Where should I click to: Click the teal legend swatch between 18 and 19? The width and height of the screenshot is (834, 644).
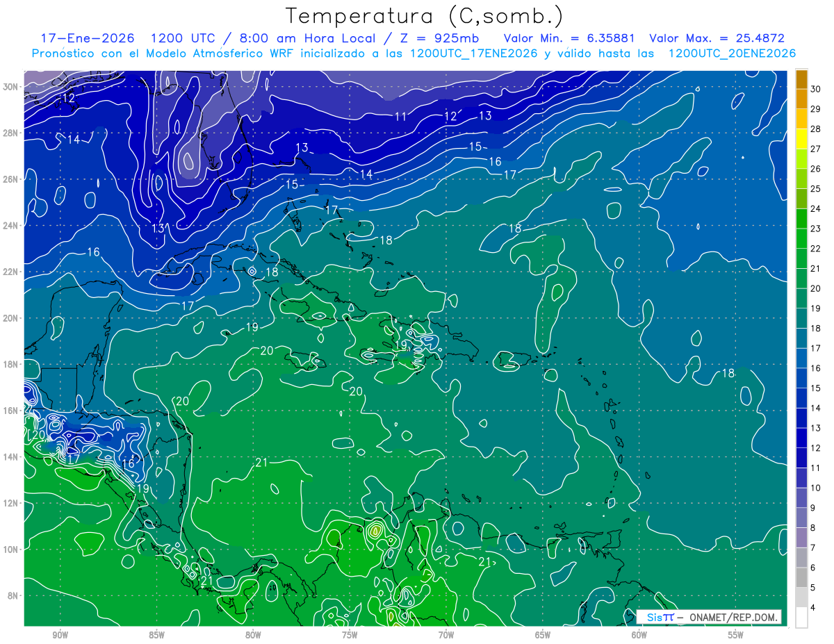click(801, 318)
